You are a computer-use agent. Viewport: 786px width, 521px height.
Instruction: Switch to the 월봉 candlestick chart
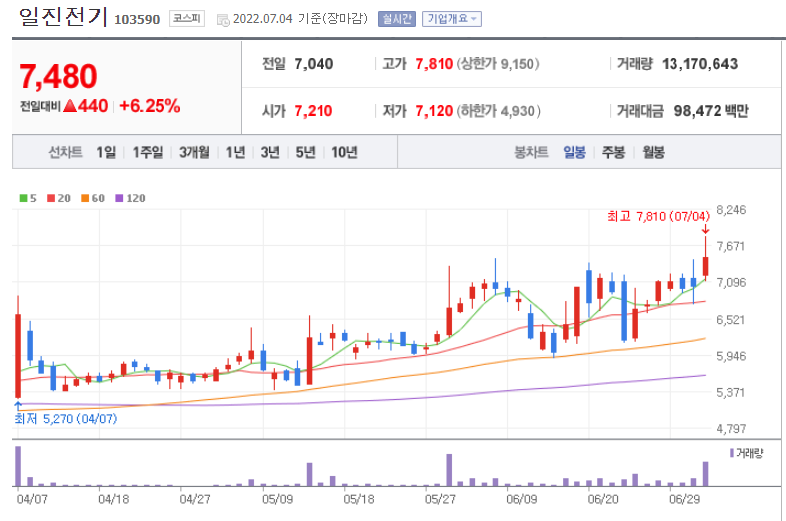click(654, 152)
